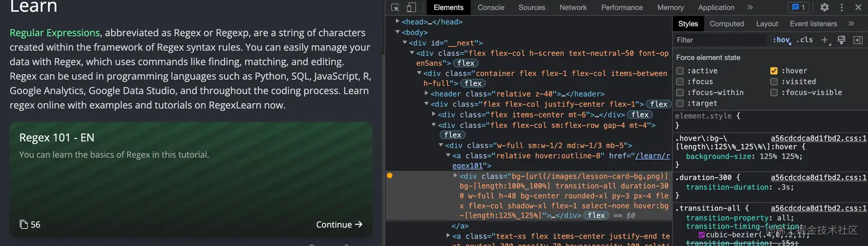Toggle flex badge before == $0
Viewport: 868px width, 246px height.
point(596,216)
